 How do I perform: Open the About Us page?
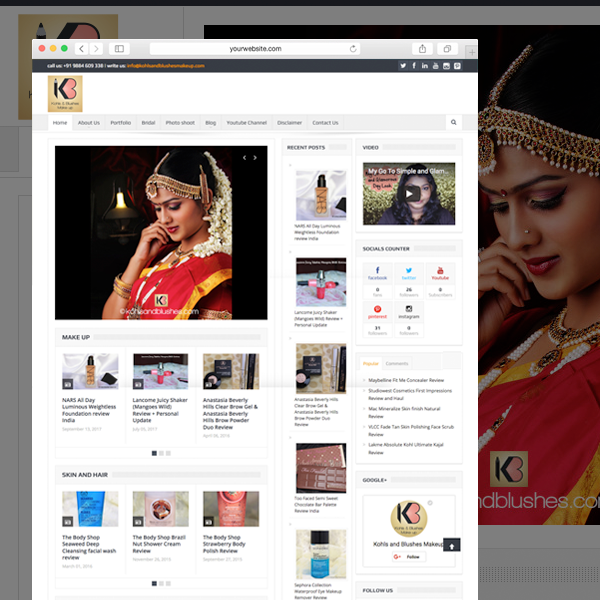coord(89,123)
